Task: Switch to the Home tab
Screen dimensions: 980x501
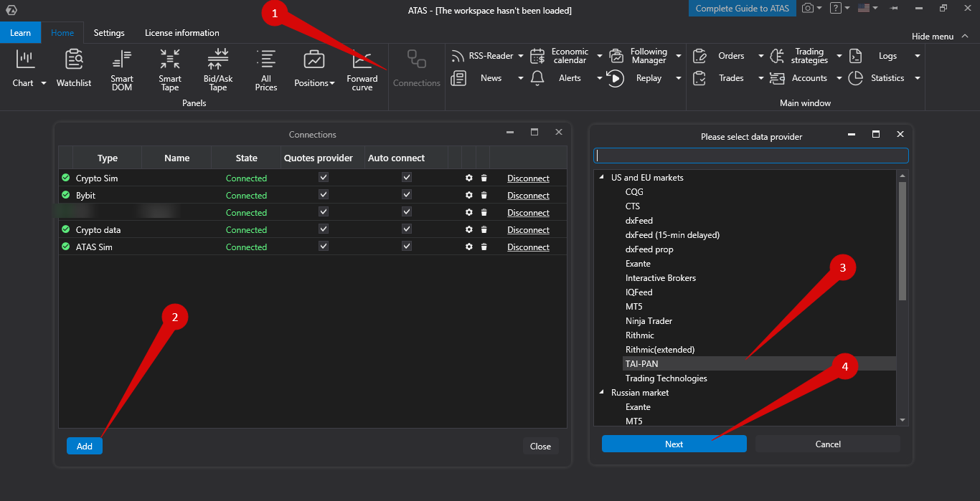Action: (x=62, y=33)
